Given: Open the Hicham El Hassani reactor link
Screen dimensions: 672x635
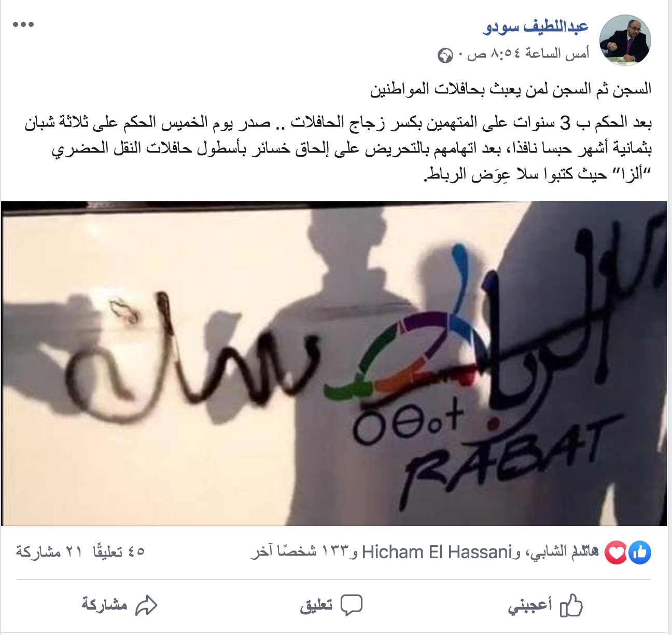Looking at the screenshot, I should point(437,552).
